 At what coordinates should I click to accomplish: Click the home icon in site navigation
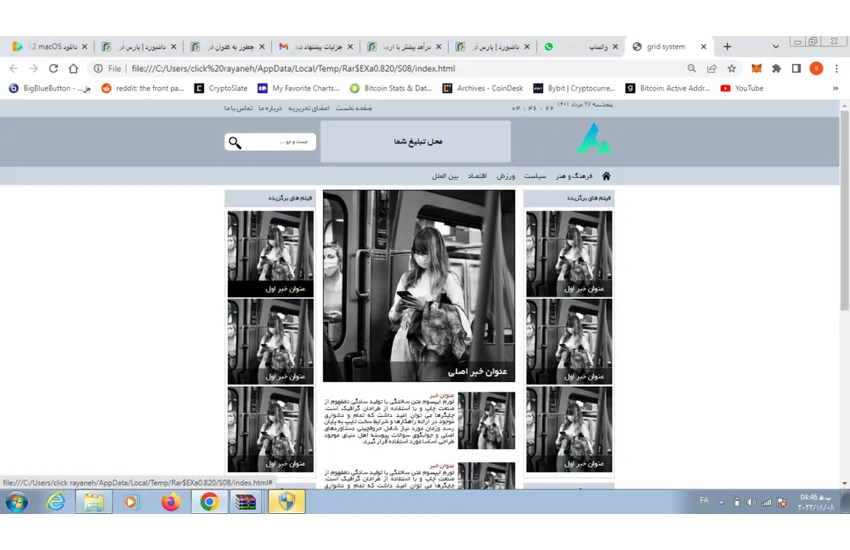tap(606, 176)
